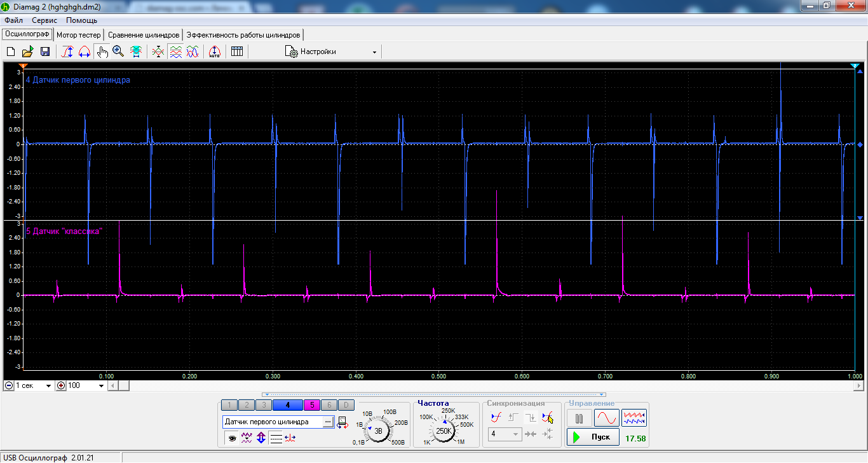Viewport: 868px width, 463px height.
Task: Select the magenta channel 5 button
Action: tap(312, 404)
